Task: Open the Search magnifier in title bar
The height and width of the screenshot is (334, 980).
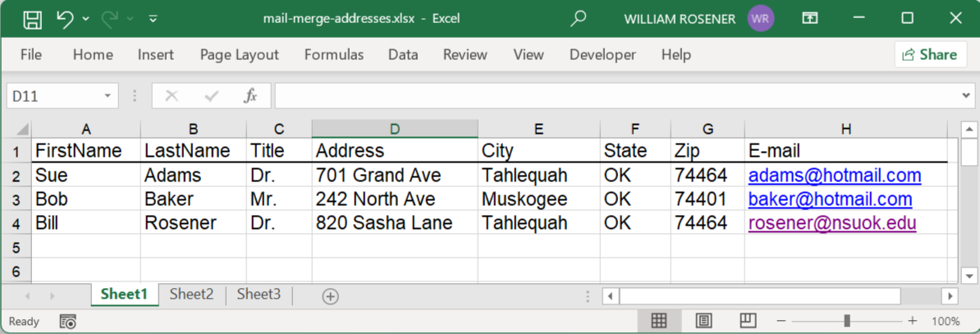Action: [579, 18]
